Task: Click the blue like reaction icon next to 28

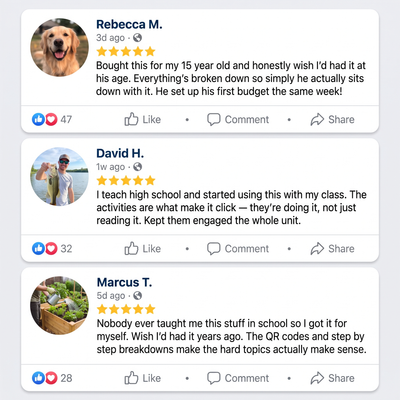Action: [38, 378]
